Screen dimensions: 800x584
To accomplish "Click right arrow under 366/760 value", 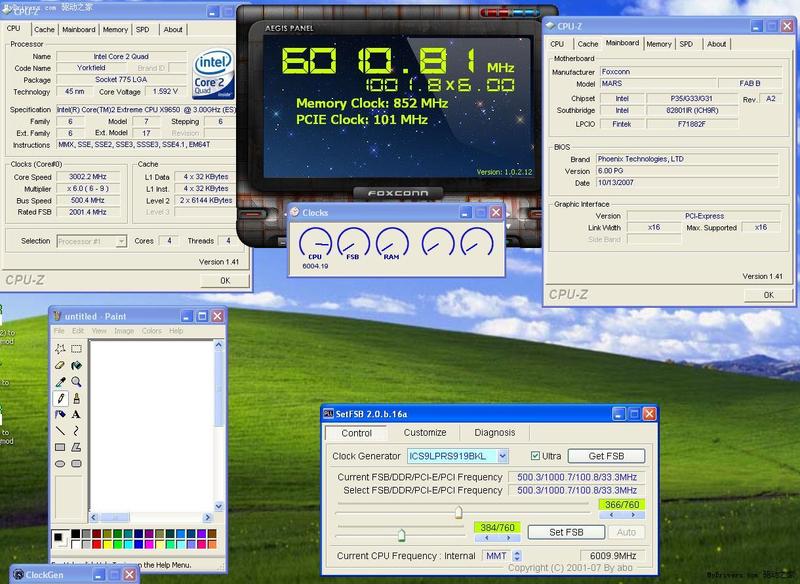I will [633, 515].
